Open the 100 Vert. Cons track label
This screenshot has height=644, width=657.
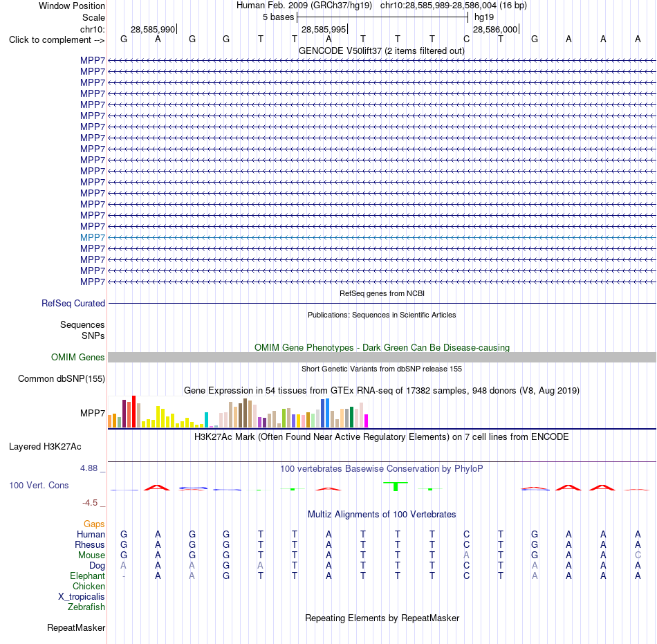[x=39, y=485]
